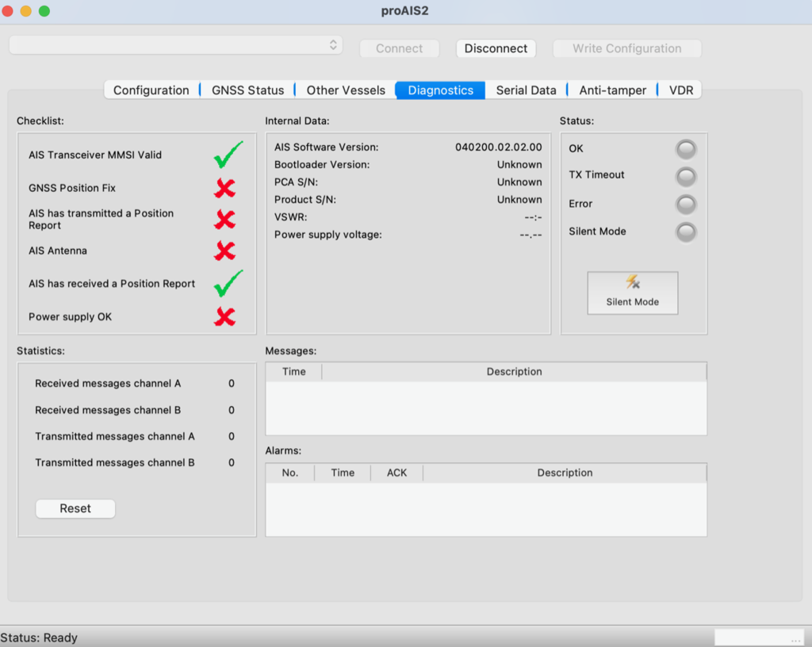Click the Transmitted messages channel A count

pos(232,436)
